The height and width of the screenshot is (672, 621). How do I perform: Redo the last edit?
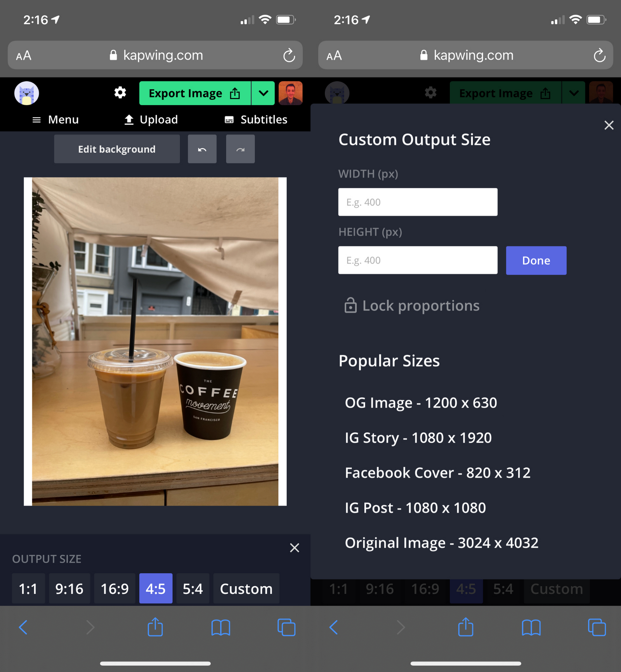tap(240, 149)
